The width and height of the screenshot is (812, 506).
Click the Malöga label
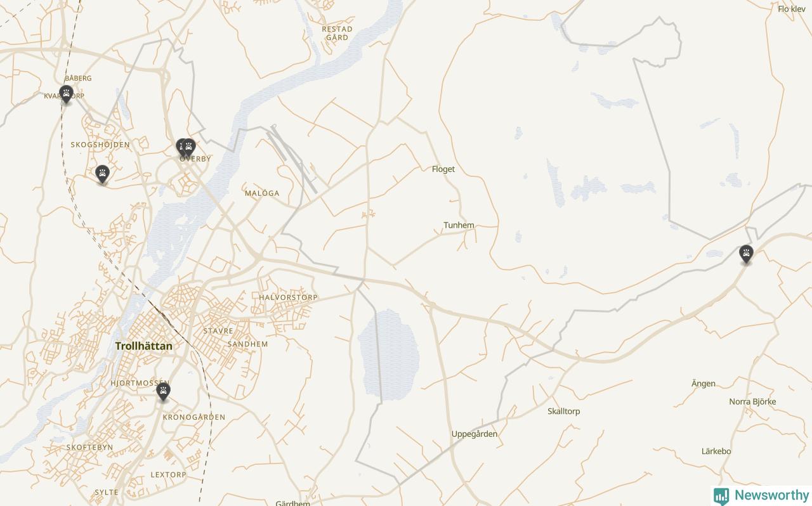262,193
